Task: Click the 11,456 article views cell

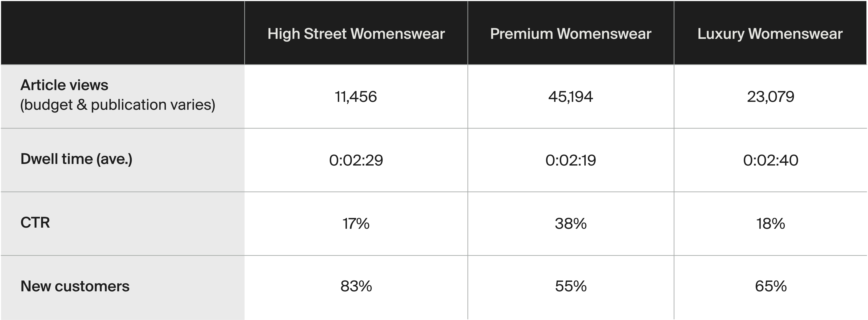Action: click(356, 97)
